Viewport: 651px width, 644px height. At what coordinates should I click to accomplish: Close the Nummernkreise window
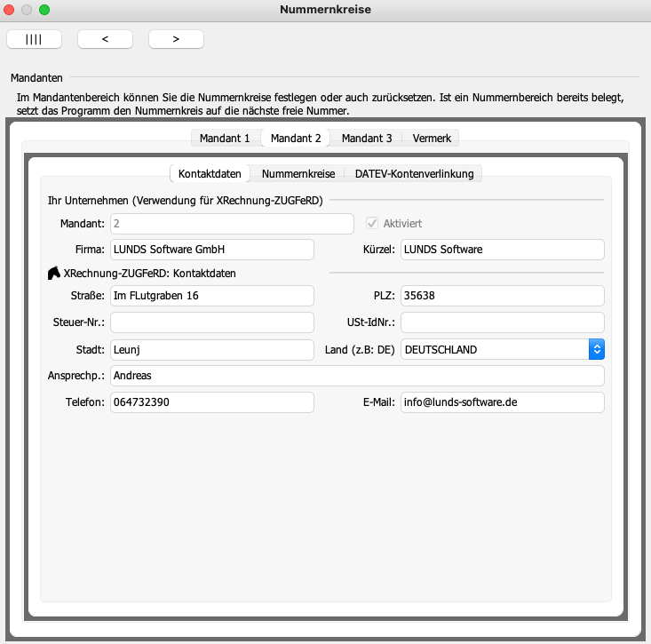tap(9, 10)
